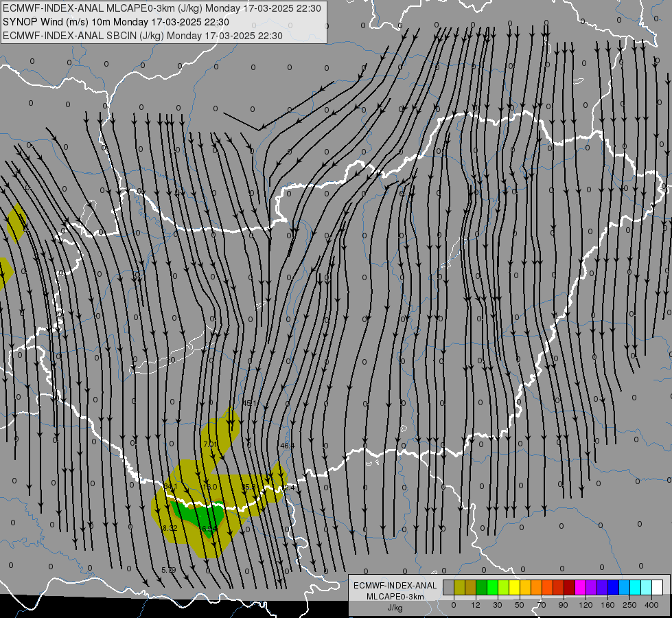Click the legend tick label 120

(586, 605)
